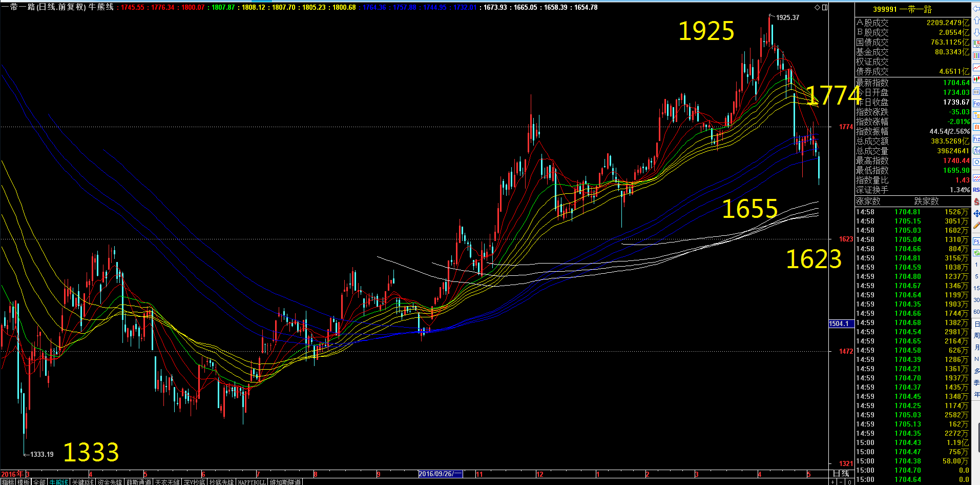This screenshot has height=485, width=980.
Task: Click the A股成交 row
Action: [912, 23]
